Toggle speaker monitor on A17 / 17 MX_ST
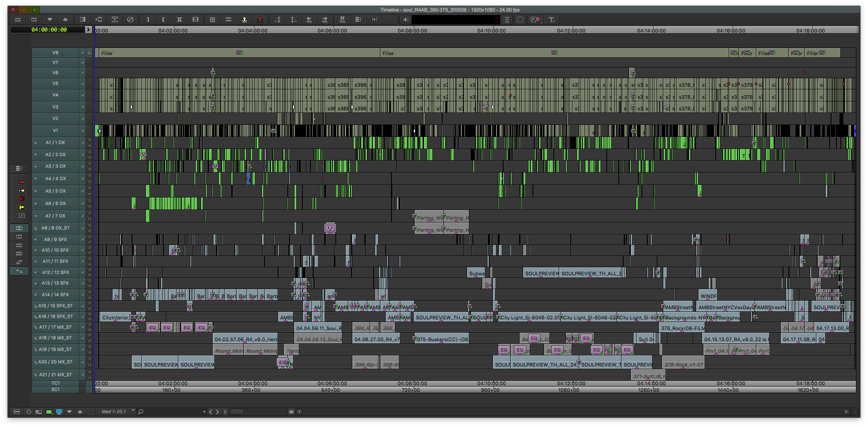 click(x=36, y=327)
